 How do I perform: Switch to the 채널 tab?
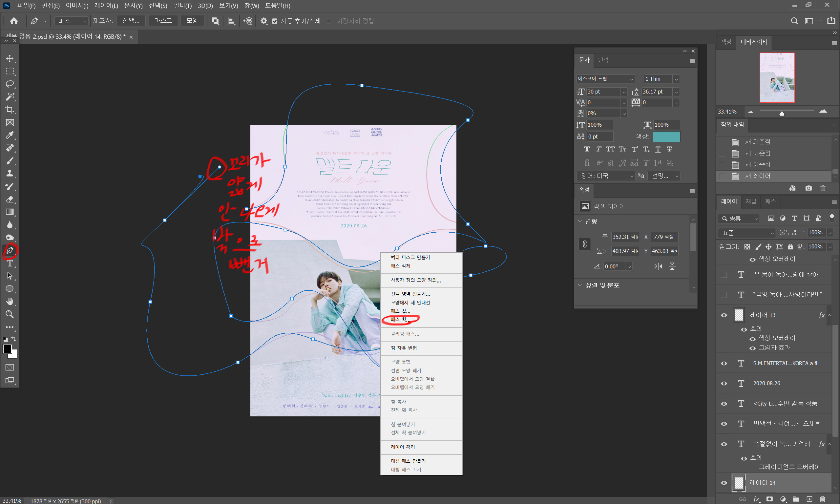coord(751,201)
